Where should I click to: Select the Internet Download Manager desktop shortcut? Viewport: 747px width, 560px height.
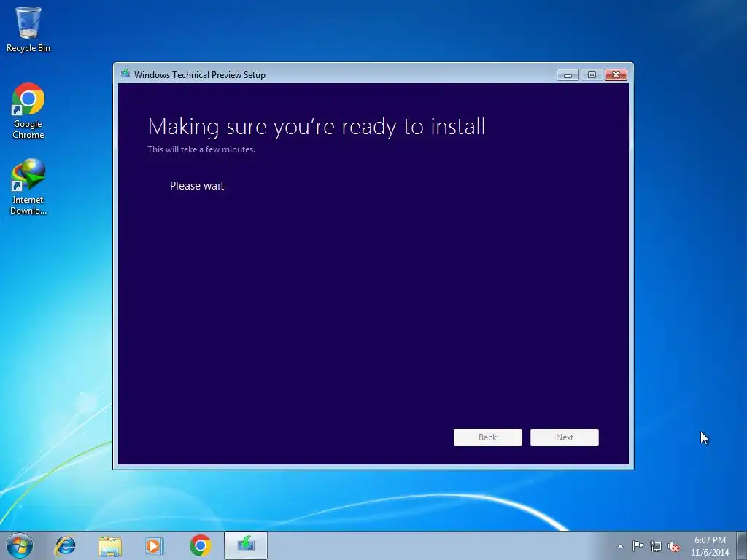coord(28,187)
